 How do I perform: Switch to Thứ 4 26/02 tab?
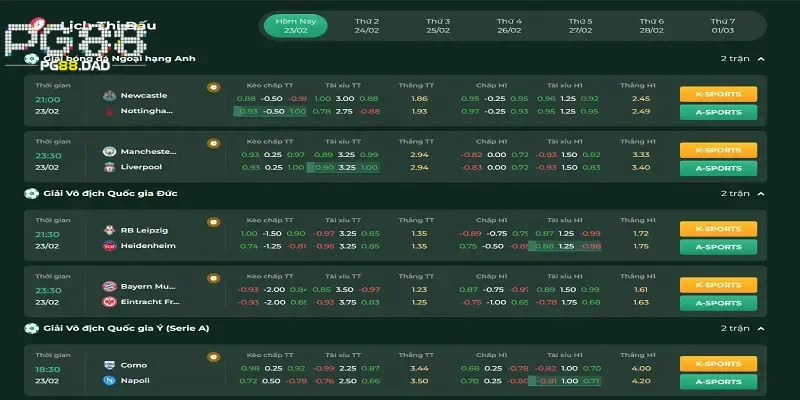click(x=509, y=26)
